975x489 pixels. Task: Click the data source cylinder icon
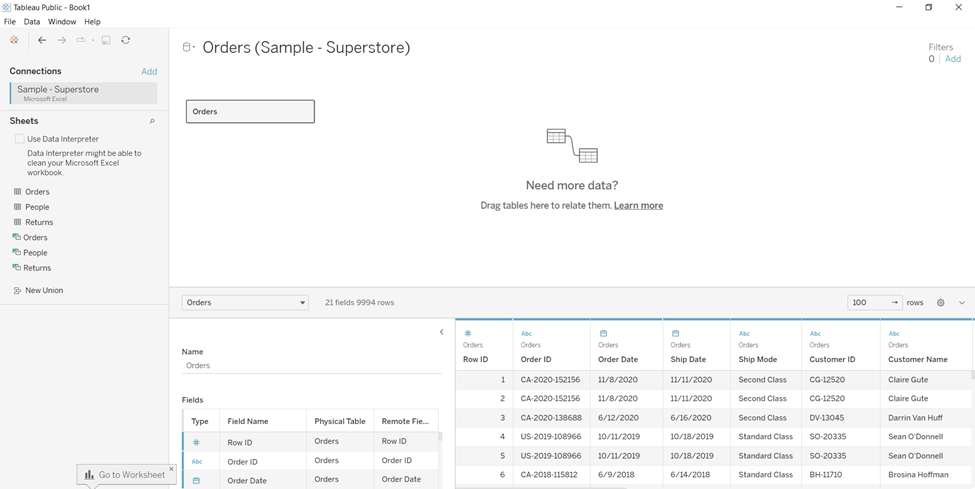[x=186, y=47]
